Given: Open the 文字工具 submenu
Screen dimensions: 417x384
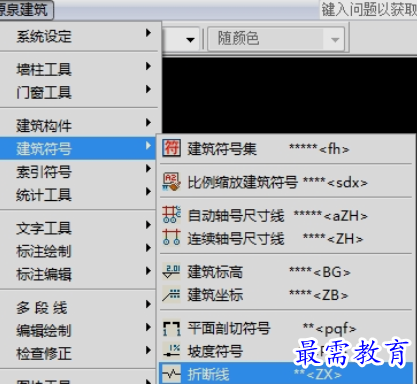Looking at the screenshot, I should pos(79,228).
